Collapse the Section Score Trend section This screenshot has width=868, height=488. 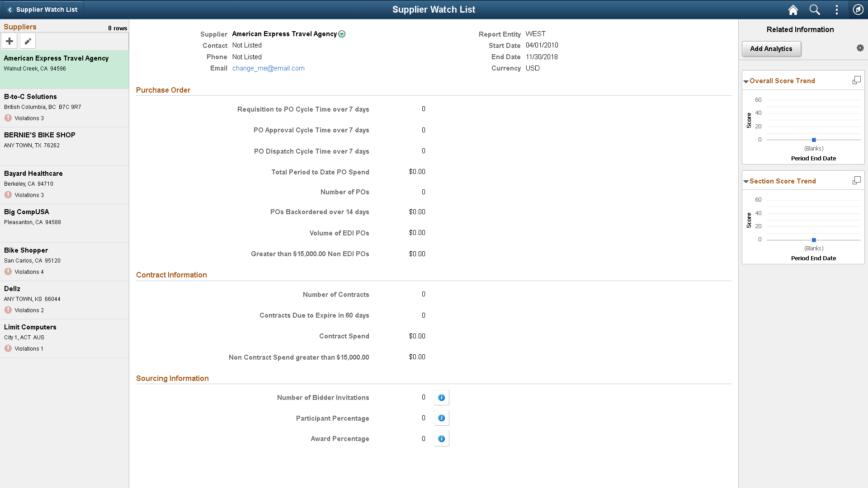click(746, 181)
